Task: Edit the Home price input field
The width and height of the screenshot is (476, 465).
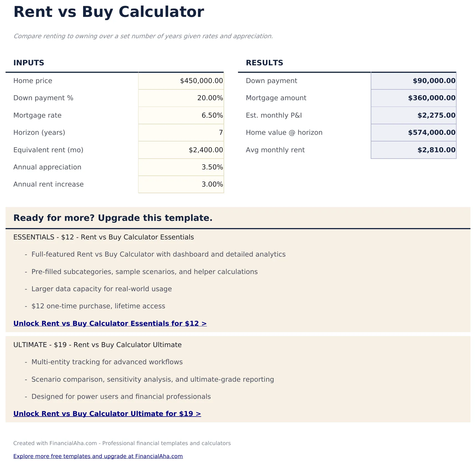Action: (x=181, y=81)
